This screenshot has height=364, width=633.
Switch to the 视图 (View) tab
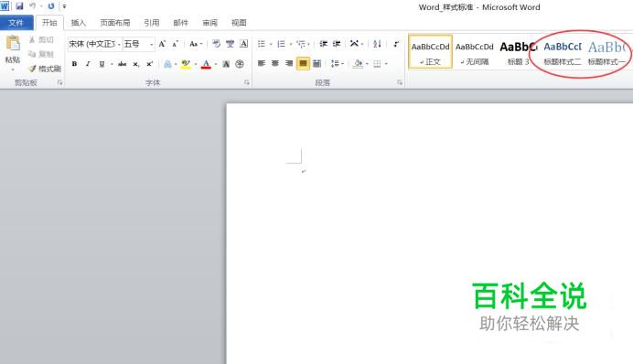click(239, 23)
